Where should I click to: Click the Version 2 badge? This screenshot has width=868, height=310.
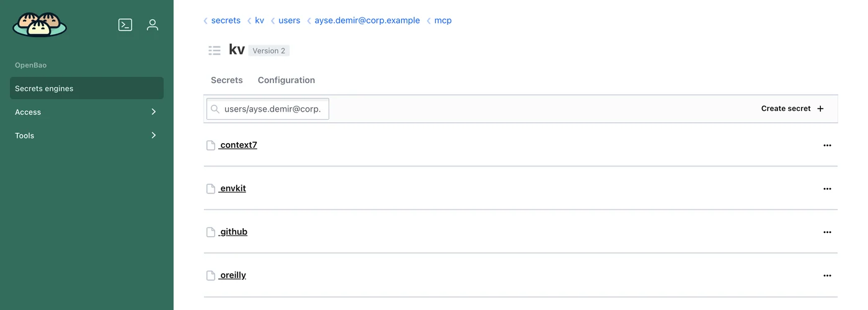click(x=269, y=51)
